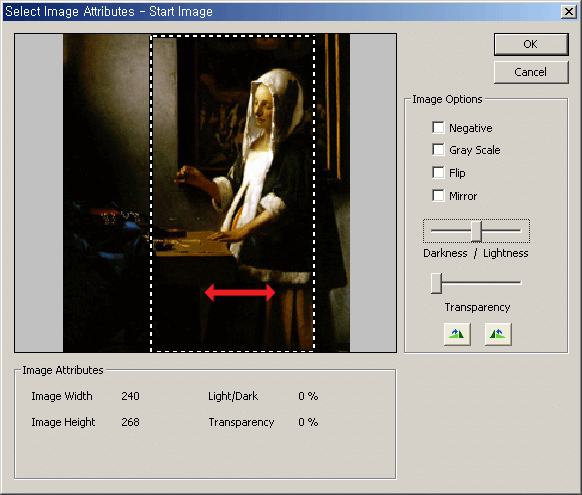The image size is (582, 495).
Task: Click the Image Options group title
Action: click(x=447, y=99)
